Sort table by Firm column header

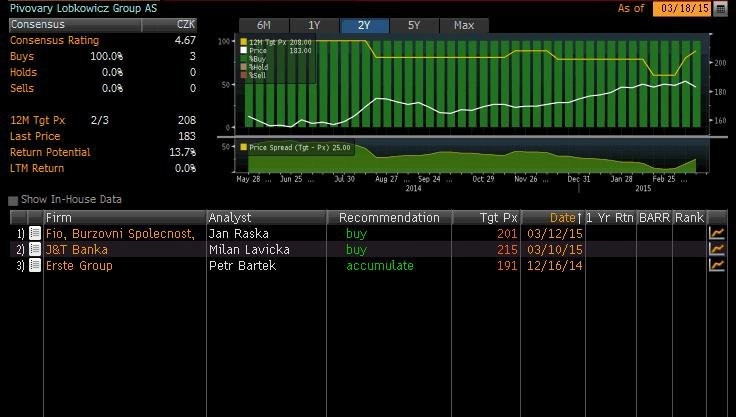point(124,217)
